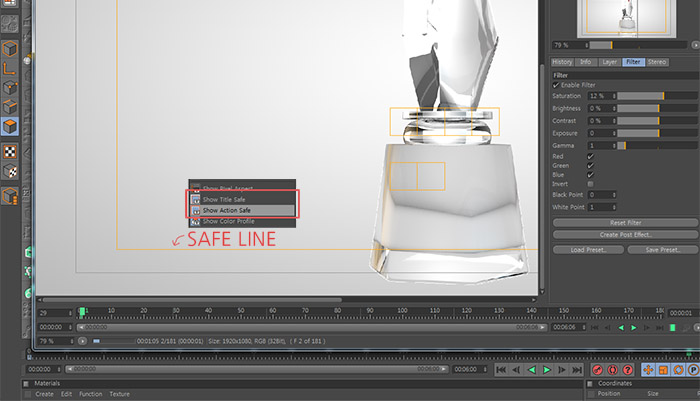Step to next frame in main playback bar
Viewport: 700px width, 401px height.
pyautogui.click(x=562, y=369)
